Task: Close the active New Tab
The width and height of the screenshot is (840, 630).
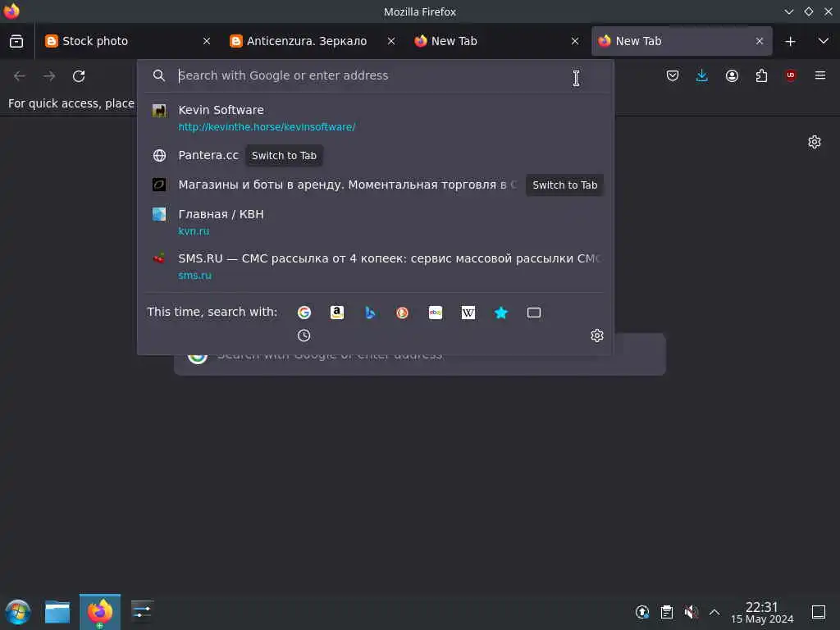Action: click(x=759, y=41)
